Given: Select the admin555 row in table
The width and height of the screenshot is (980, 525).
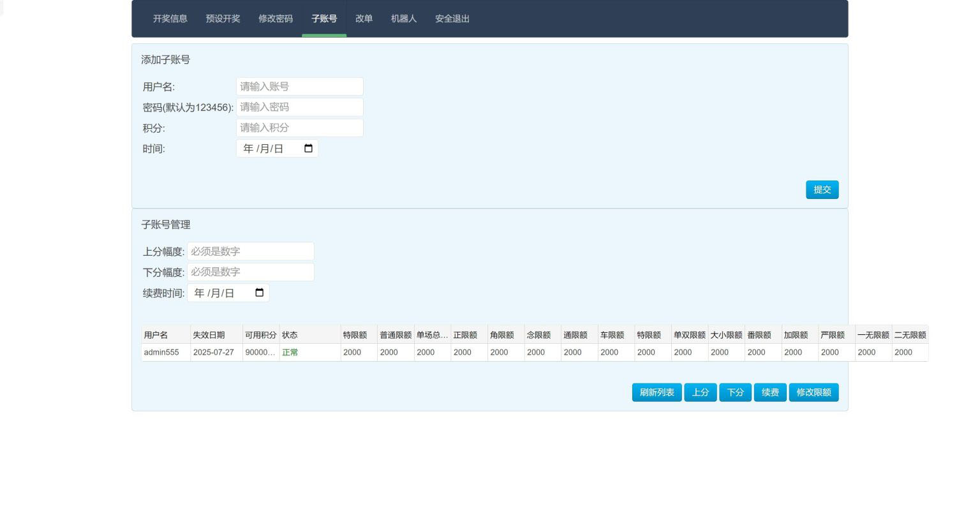Looking at the screenshot, I should [x=161, y=352].
